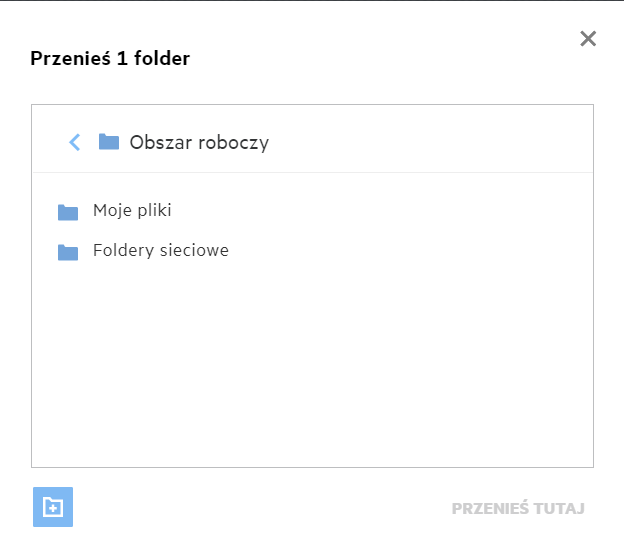Click the Moje pliki folder icon

[68, 211]
